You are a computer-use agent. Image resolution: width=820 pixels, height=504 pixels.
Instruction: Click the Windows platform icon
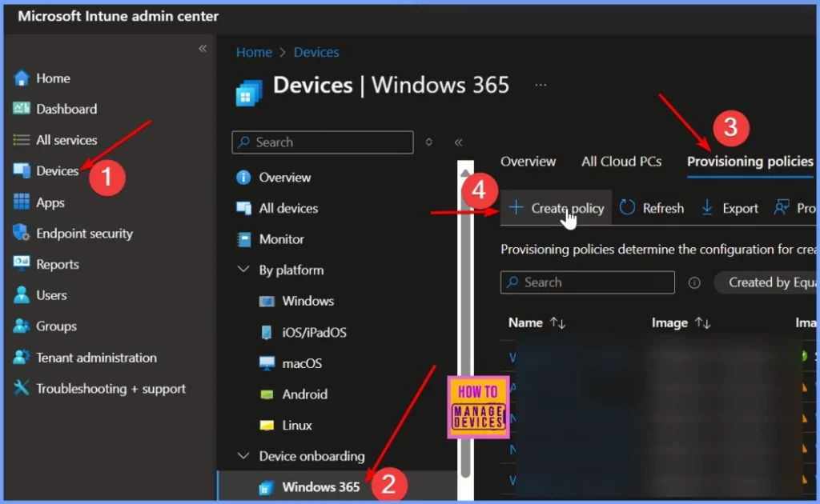[267, 302]
